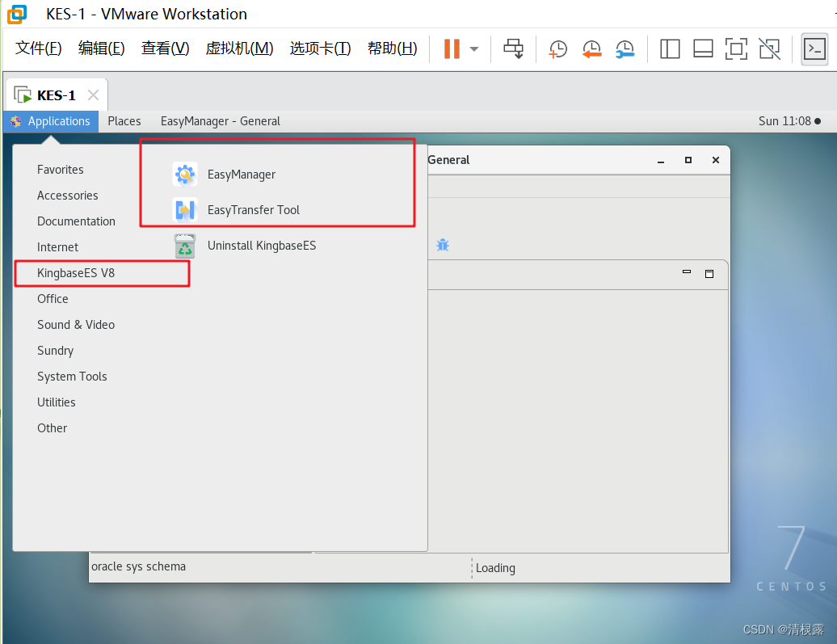Open the 编辑(E) menu
Image resolution: width=837 pixels, height=644 pixels.
(x=102, y=48)
